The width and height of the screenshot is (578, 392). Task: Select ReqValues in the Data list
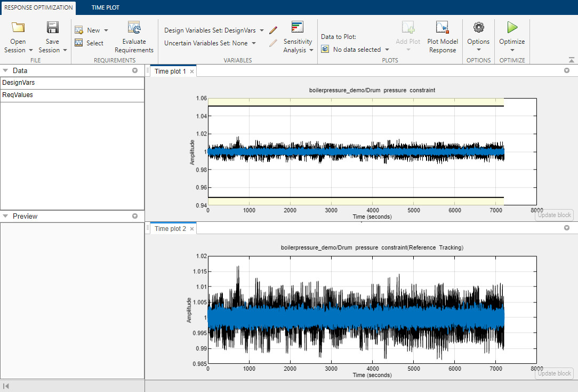(18, 95)
